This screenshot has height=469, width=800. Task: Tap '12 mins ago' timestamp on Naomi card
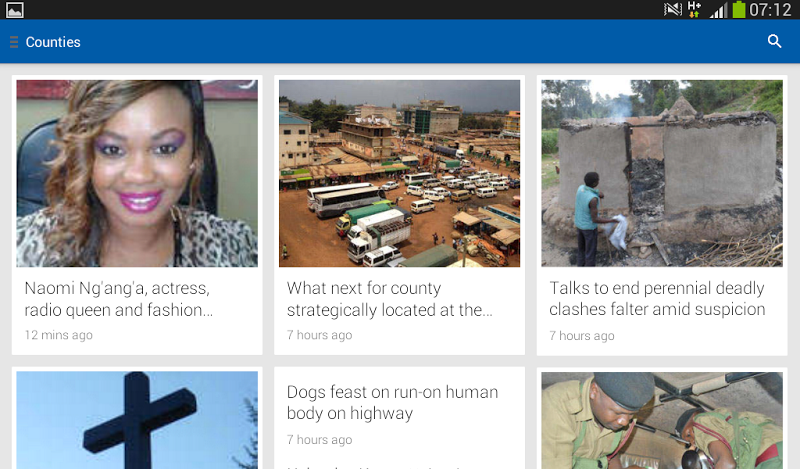[59, 335]
